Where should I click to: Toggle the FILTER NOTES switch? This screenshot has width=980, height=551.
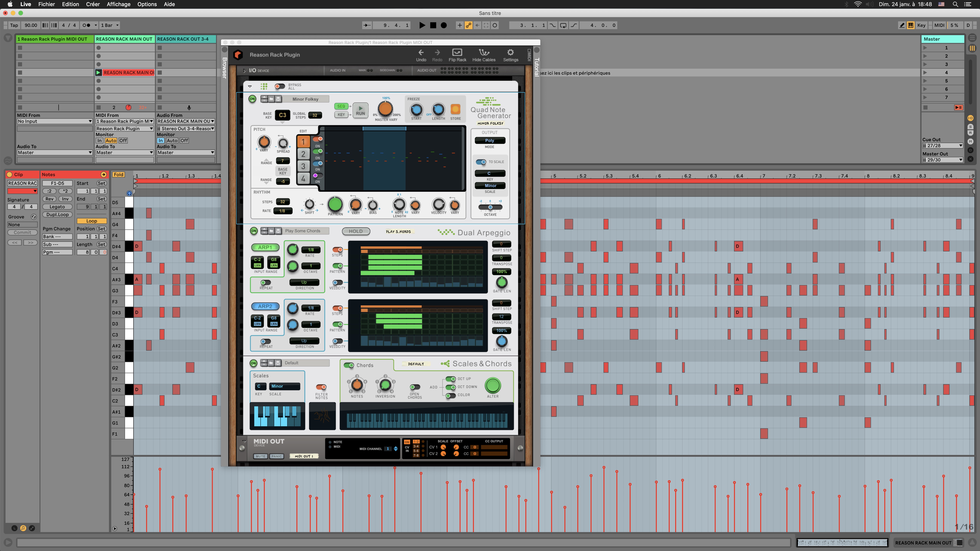pos(321,387)
